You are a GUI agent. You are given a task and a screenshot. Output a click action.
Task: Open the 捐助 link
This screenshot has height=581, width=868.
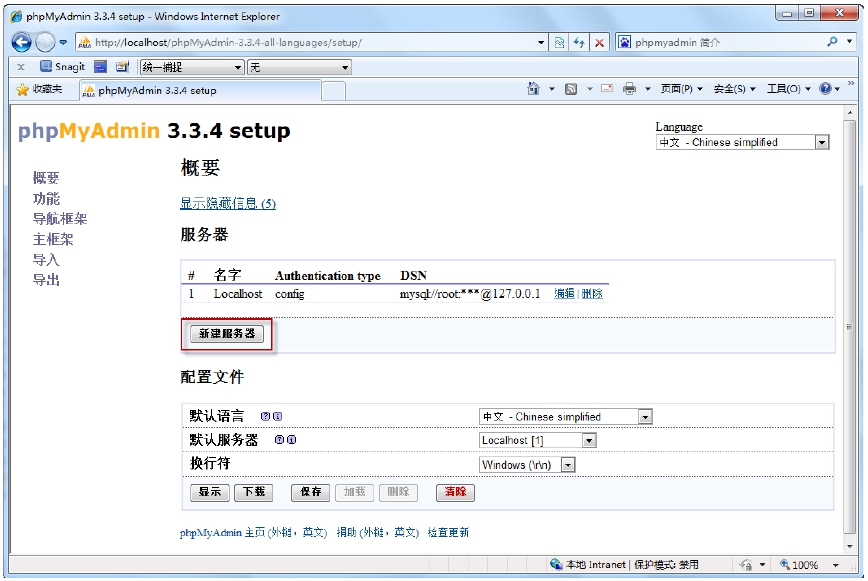coord(378,532)
